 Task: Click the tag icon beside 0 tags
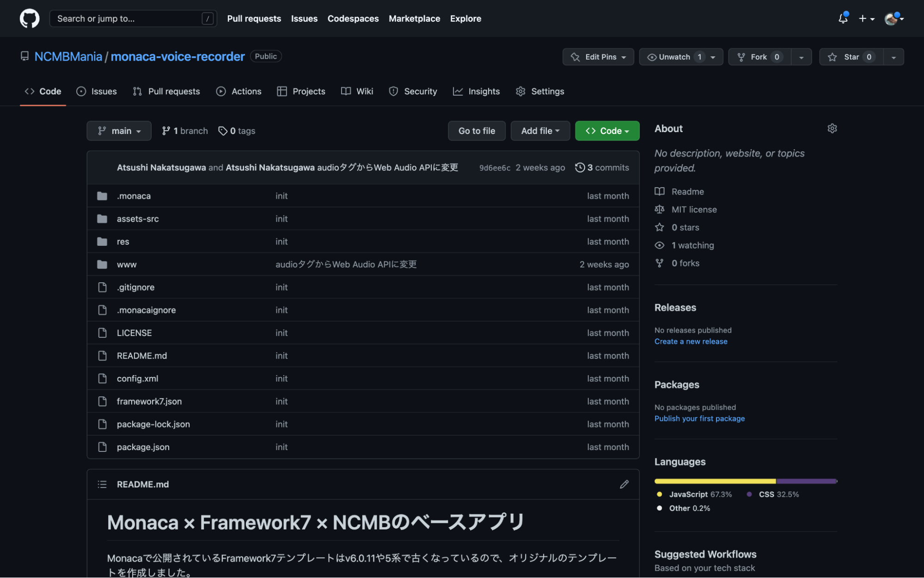pyautogui.click(x=222, y=131)
